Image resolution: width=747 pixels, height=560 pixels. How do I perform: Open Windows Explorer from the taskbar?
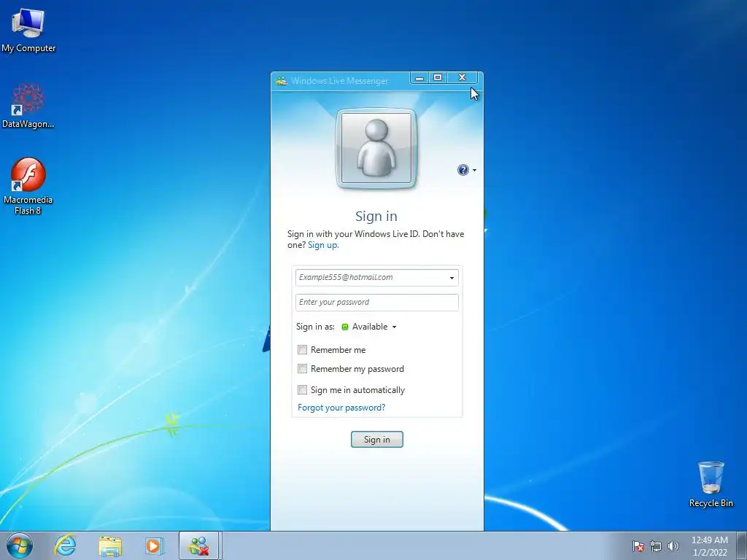coord(110,545)
